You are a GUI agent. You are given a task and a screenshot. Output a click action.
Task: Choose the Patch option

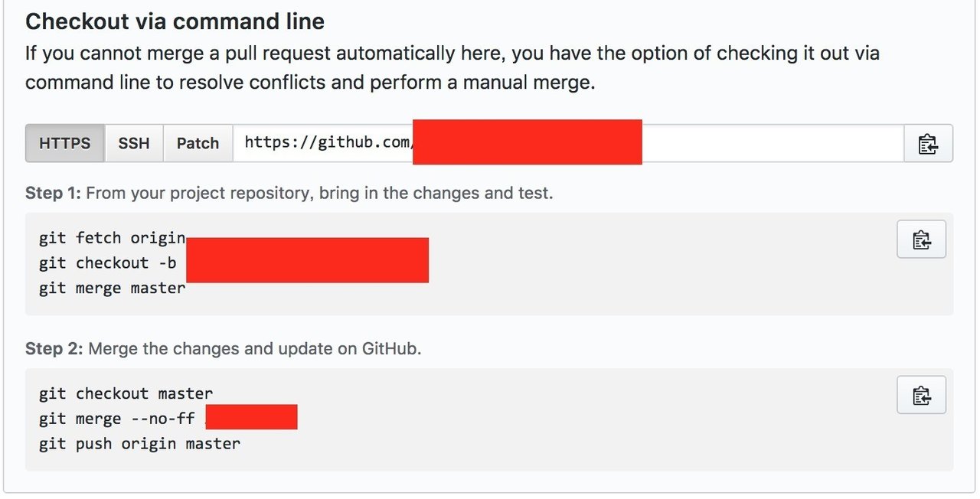pos(198,143)
